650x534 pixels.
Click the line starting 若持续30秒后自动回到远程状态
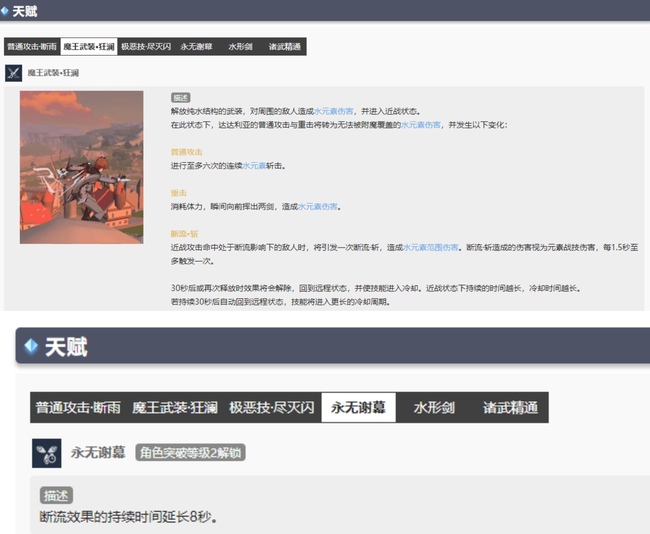[x=280, y=301]
